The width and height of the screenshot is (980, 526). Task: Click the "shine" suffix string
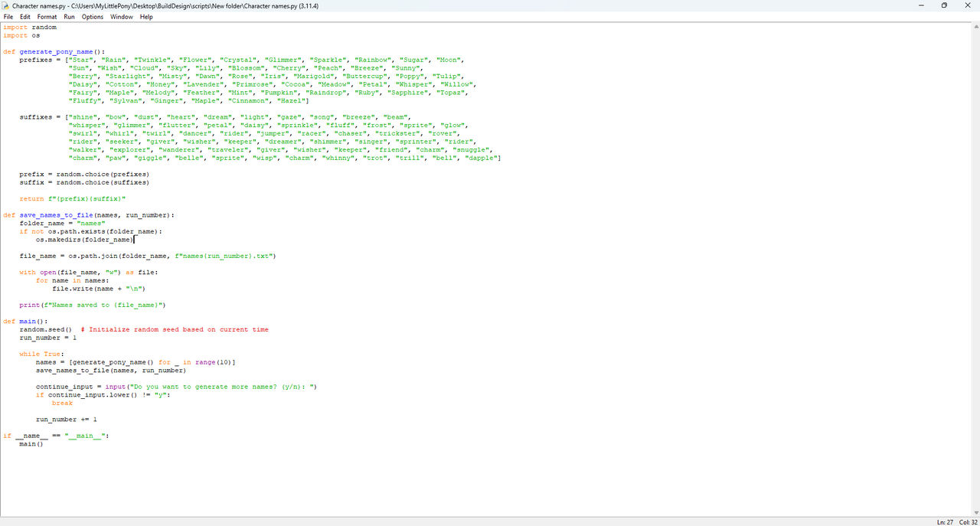(84, 117)
